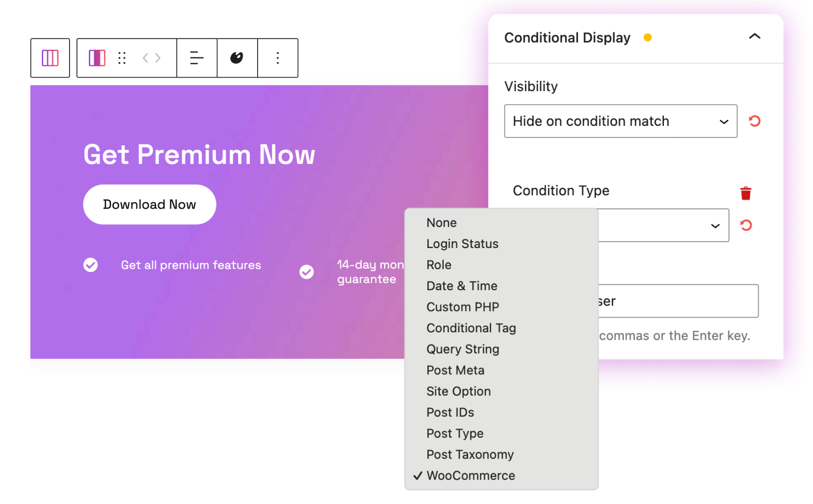Reset the Condition Type selection
Image resolution: width=813 pixels, height=504 pixels.
pos(746,225)
